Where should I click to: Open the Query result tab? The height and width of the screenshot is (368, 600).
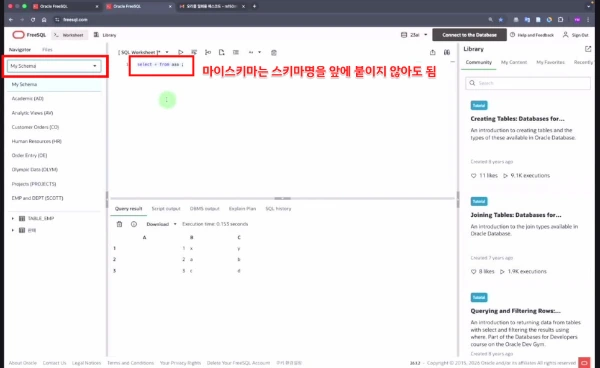[x=129, y=209]
